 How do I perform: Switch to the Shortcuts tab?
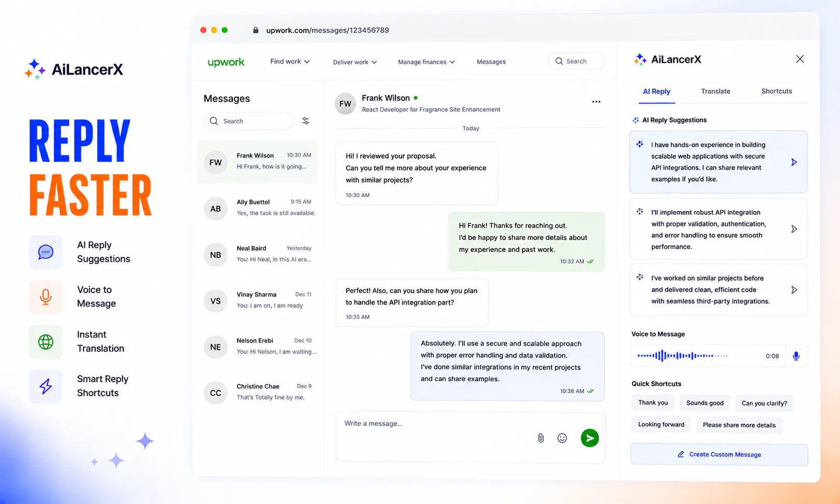pyautogui.click(x=777, y=91)
